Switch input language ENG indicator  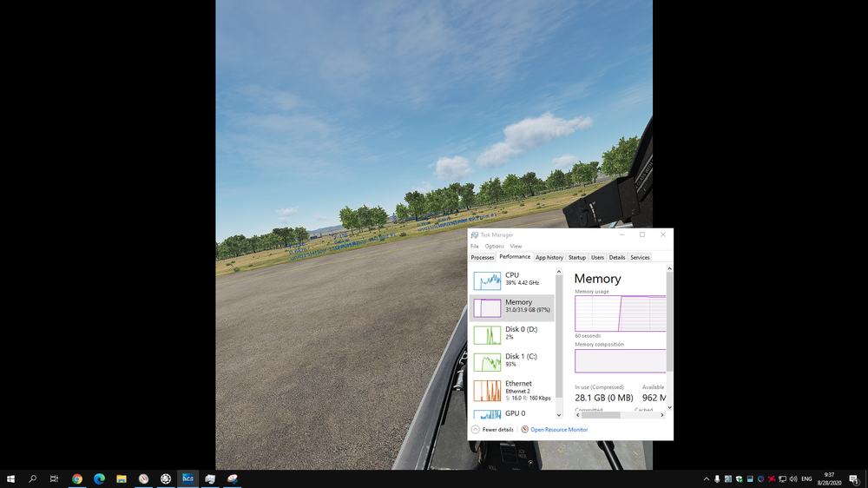[806, 479]
